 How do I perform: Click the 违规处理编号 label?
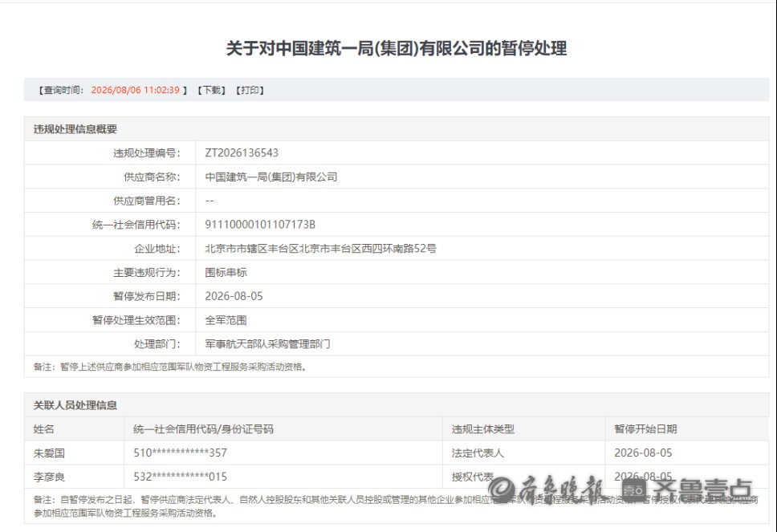147,153
